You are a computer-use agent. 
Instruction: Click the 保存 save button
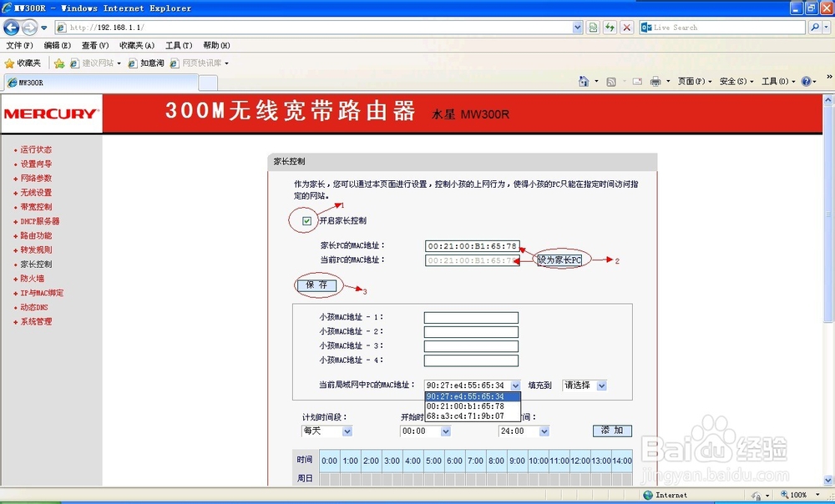[316, 285]
